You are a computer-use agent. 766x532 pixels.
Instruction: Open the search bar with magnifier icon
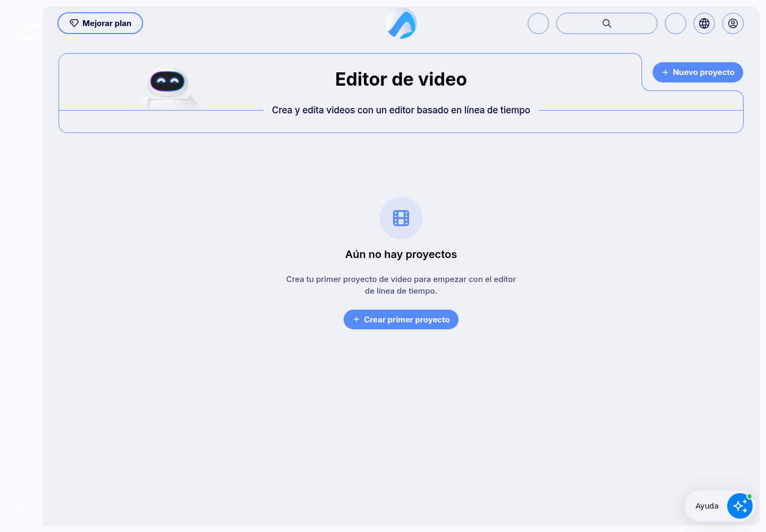point(606,23)
